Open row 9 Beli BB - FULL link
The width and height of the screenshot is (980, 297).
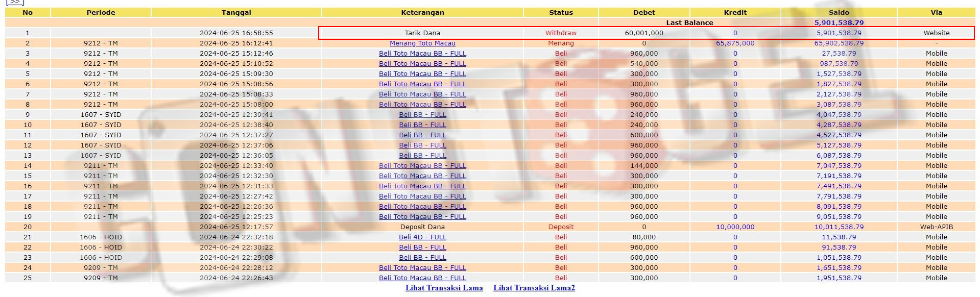(x=422, y=115)
